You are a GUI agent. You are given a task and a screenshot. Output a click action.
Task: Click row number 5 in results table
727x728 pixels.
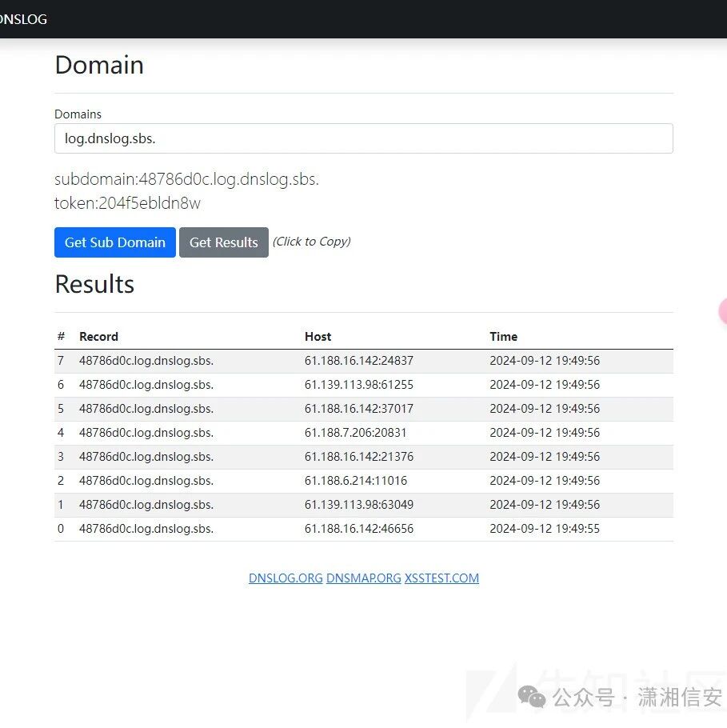click(61, 409)
